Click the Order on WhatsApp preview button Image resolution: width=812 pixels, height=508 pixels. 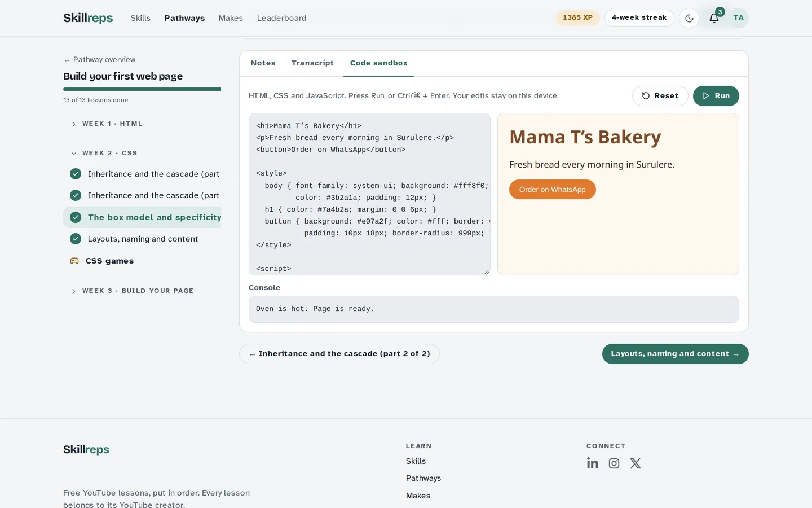tap(553, 190)
